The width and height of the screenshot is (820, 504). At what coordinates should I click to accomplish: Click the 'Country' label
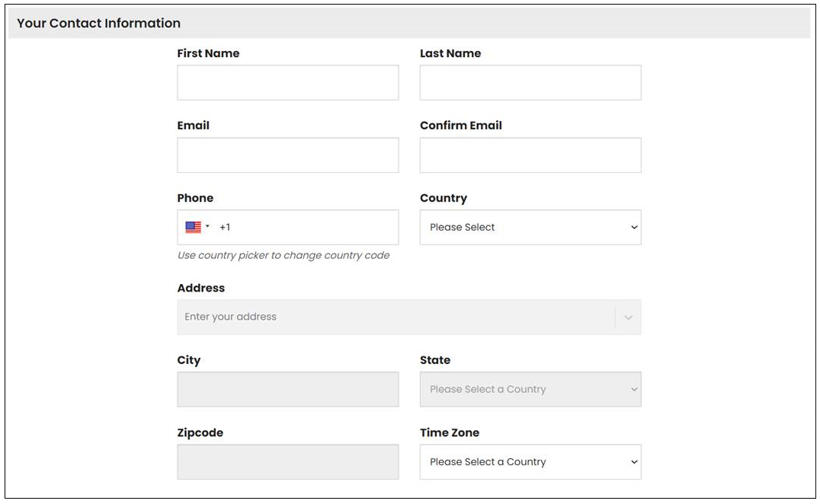pyautogui.click(x=444, y=199)
